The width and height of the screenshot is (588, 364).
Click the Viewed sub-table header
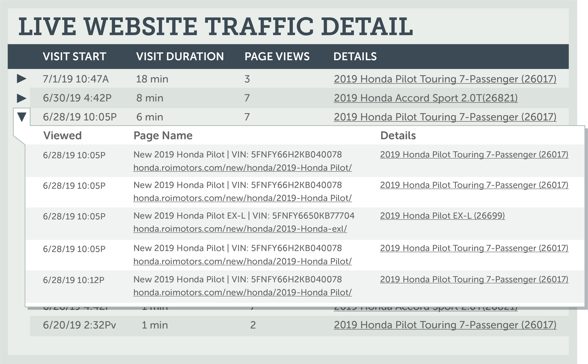coord(62,136)
